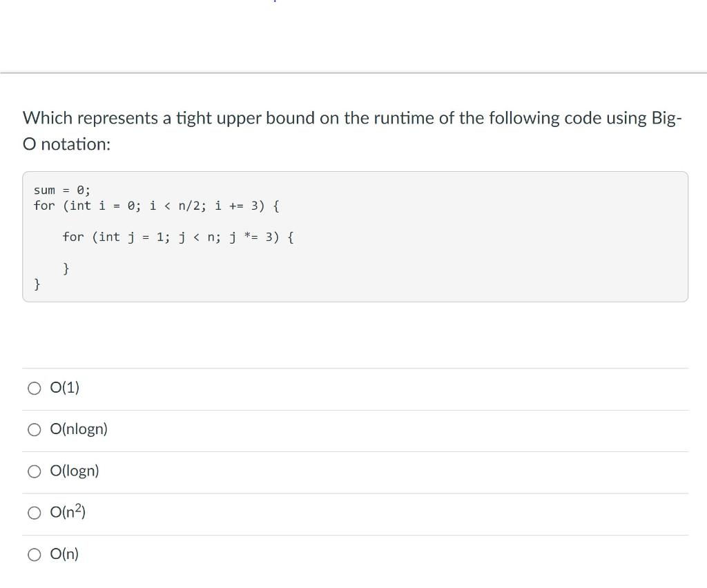707x588 pixels.
Task: Click the outer for loop code line
Action: (156, 205)
